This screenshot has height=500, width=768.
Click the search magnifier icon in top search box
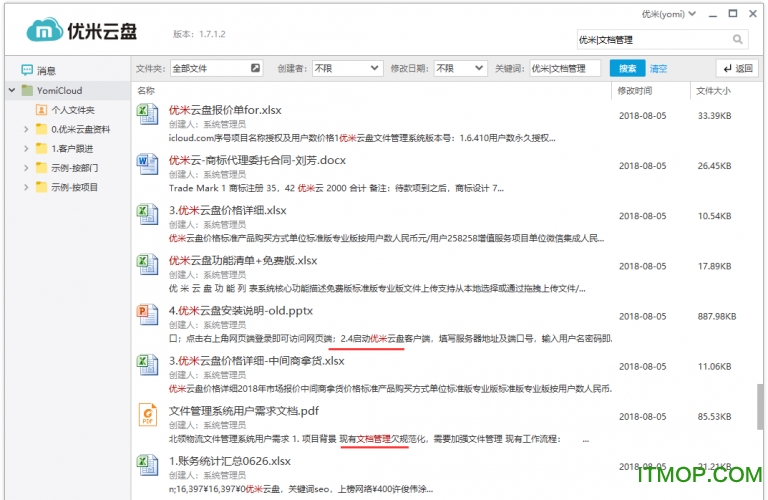tap(737, 39)
